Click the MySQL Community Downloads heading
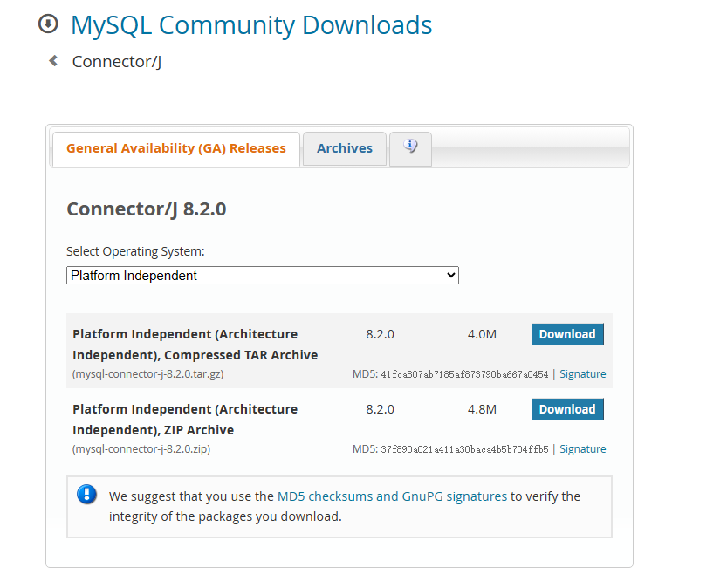The image size is (727, 588). (251, 25)
